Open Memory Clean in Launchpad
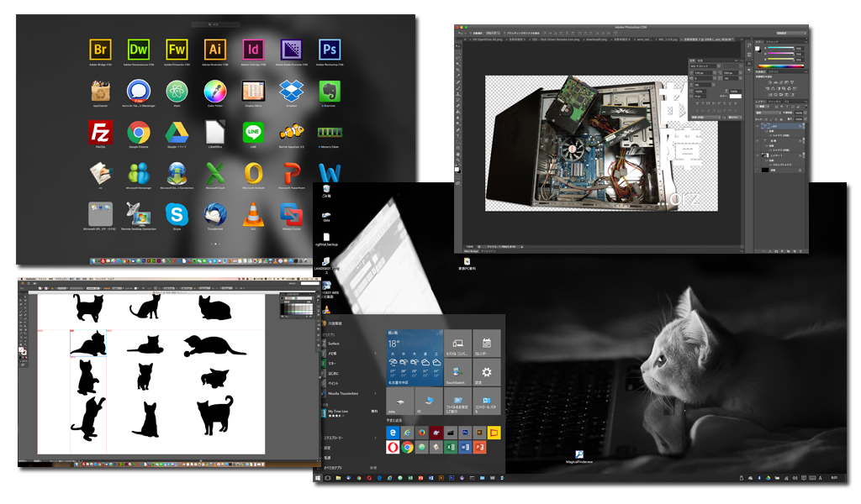Viewport: 861px width, 504px height. click(330, 132)
